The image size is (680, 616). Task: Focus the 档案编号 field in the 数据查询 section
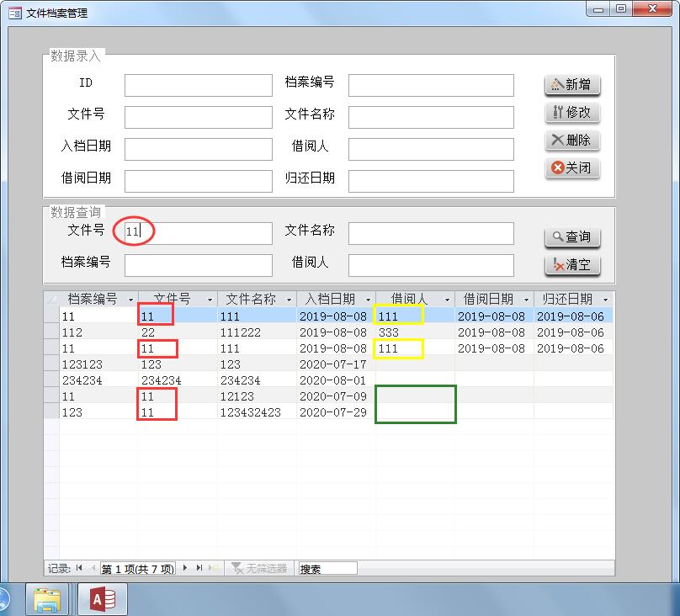pos(198,265)
